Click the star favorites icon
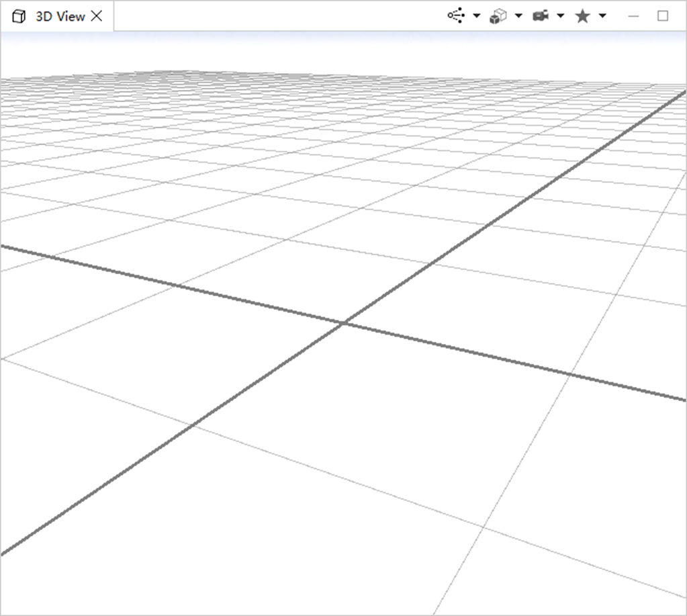 click(583, 16)
